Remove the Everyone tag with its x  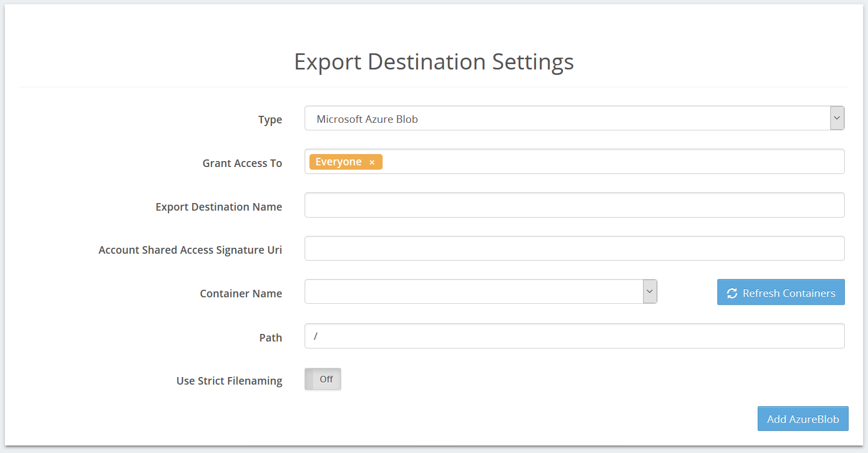click(372, 162)
